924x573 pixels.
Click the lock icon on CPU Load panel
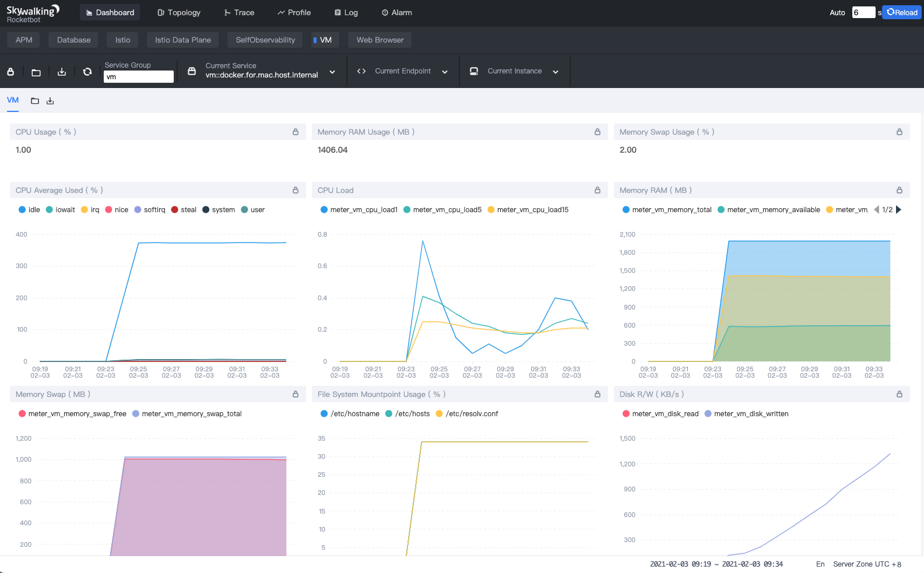click(x=598, y=191)
